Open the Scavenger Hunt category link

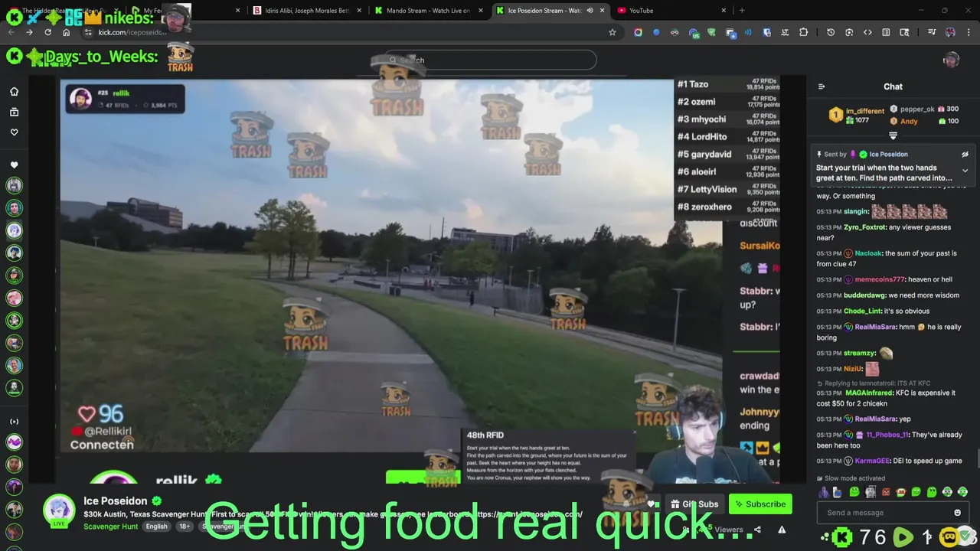110,527
